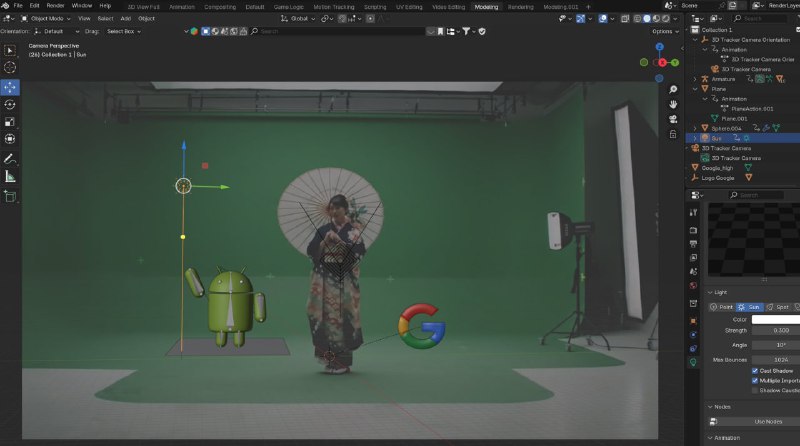Switch to wireframe viewport shading

(x=637, y=18)
